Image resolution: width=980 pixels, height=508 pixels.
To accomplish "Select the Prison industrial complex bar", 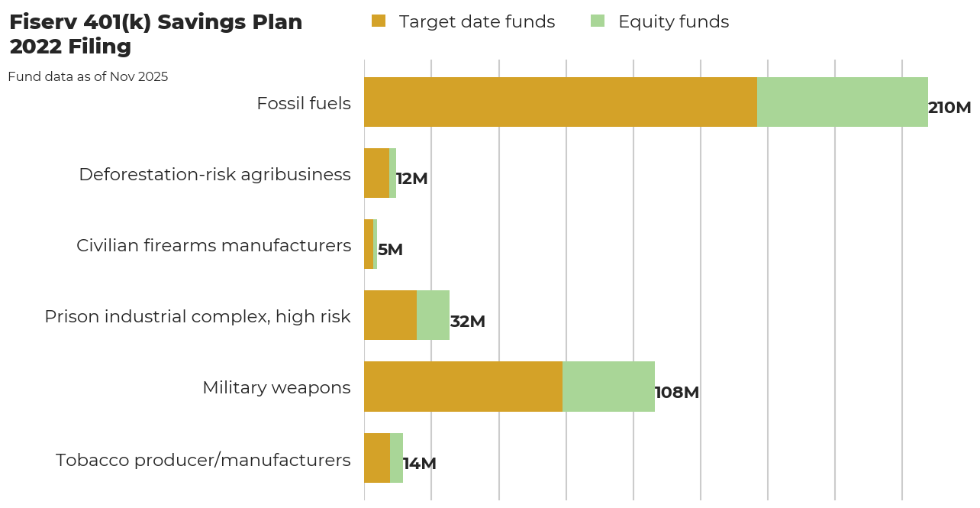I will point(405,315).
